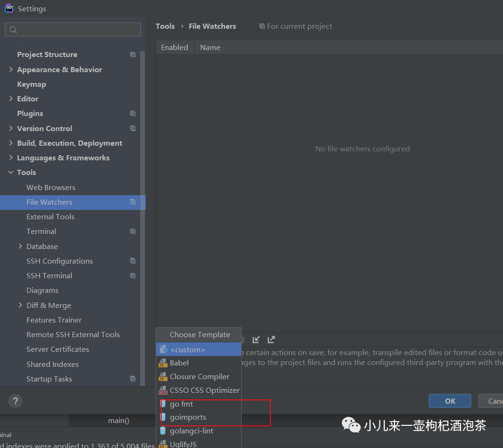Expand Languages & Frameworks section

[x=11, y=158]
